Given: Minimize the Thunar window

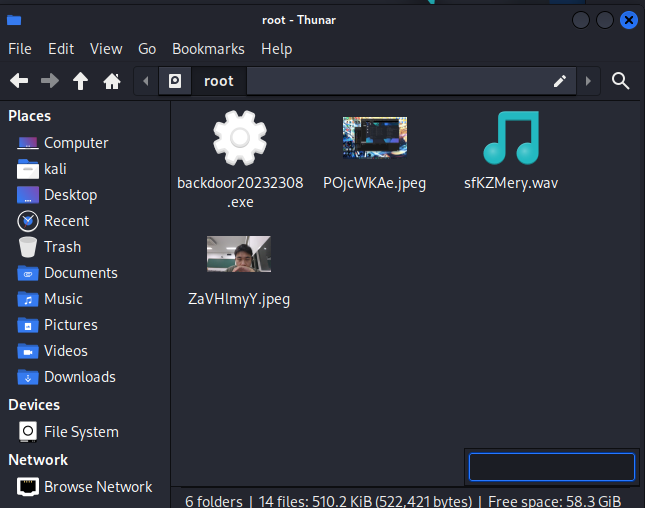Looking at the screenshot, I should [581, 20].
